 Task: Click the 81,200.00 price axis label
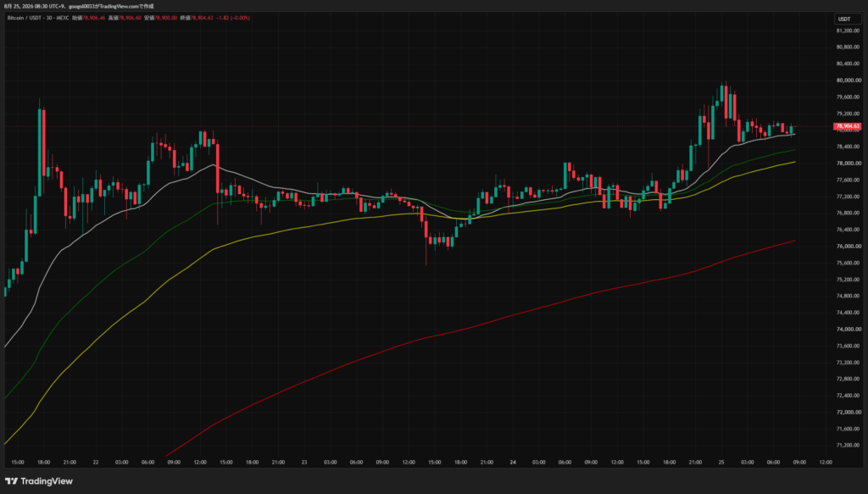(848, 31)
